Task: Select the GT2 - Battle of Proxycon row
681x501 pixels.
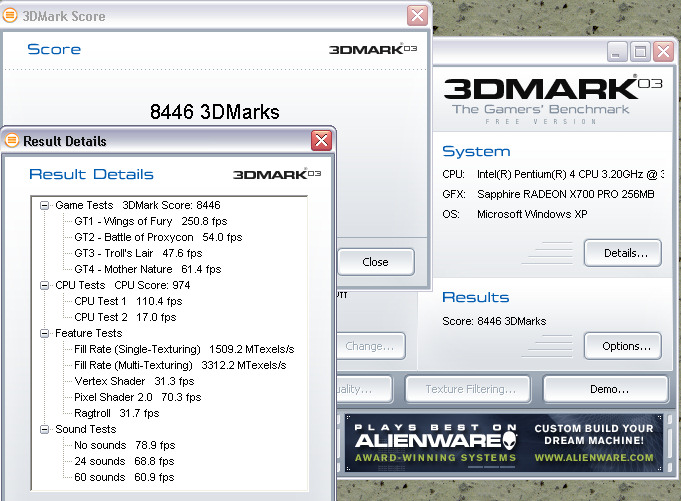Action: [158, 237]
